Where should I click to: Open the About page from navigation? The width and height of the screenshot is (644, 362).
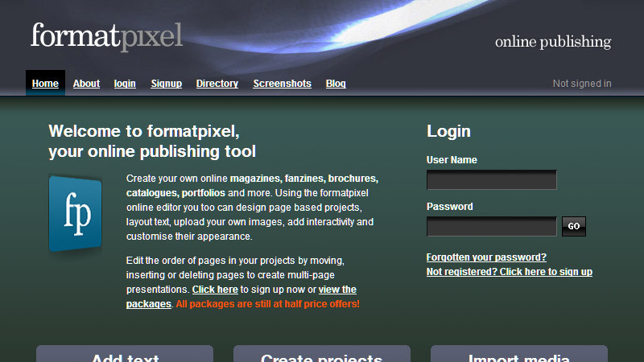tap(86, 84)
